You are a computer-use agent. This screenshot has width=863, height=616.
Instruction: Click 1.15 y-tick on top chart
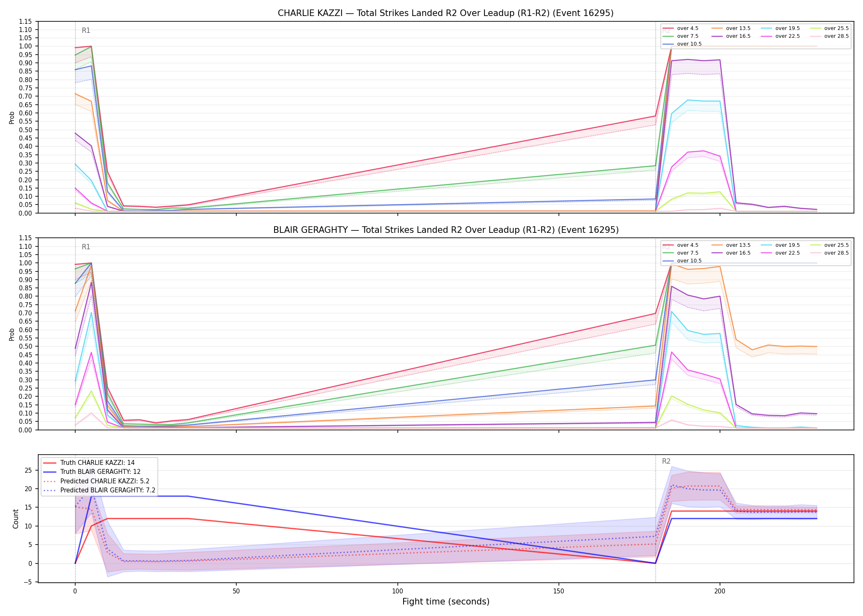(25, 21)
